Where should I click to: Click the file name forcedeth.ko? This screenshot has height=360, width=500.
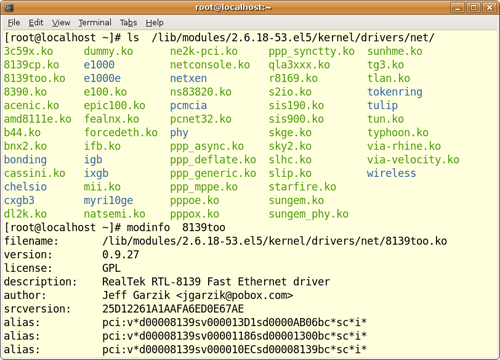121,133
